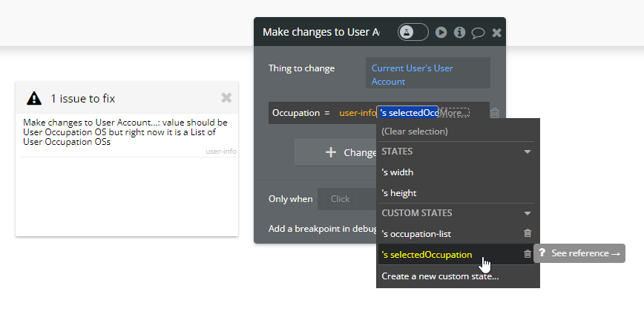Select 's height state option
This screenshot has width=644, height=309.
399,193
